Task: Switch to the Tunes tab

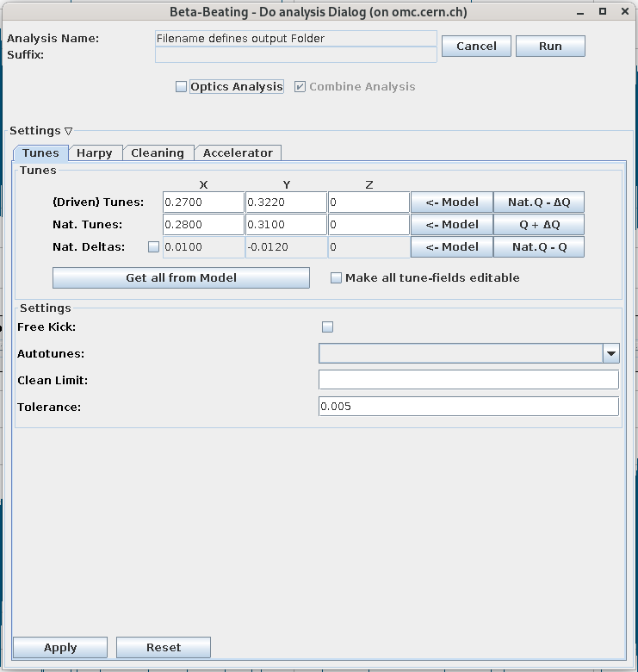Action: [40, 153]
